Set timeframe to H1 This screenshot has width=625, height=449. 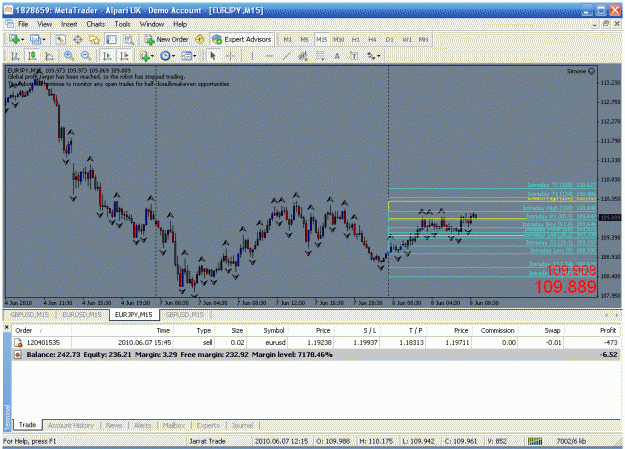pos(356,39)
